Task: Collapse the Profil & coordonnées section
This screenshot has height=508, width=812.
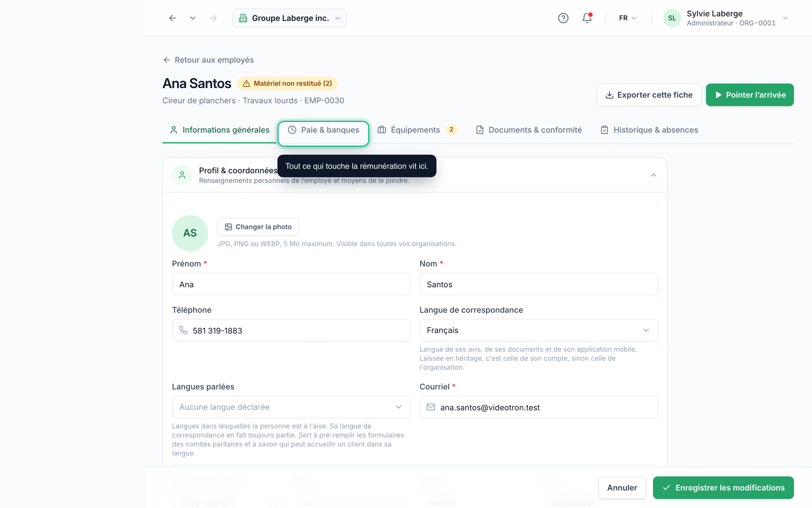Action: 653,175
